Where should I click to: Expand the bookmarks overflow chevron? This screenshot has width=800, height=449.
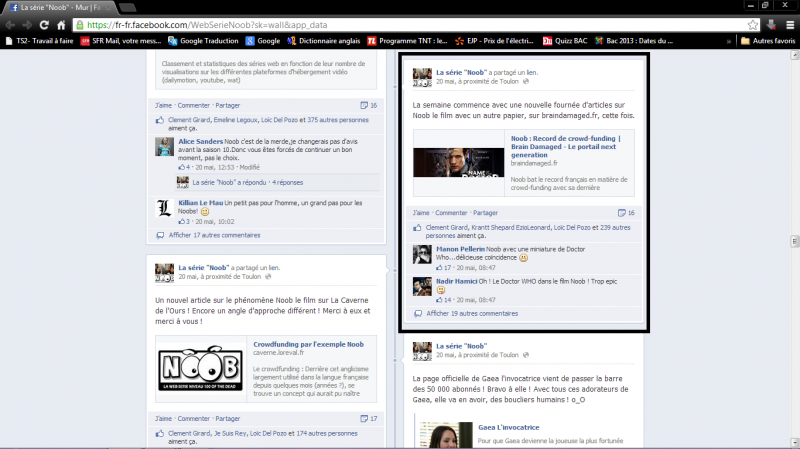tap(729, 41)
